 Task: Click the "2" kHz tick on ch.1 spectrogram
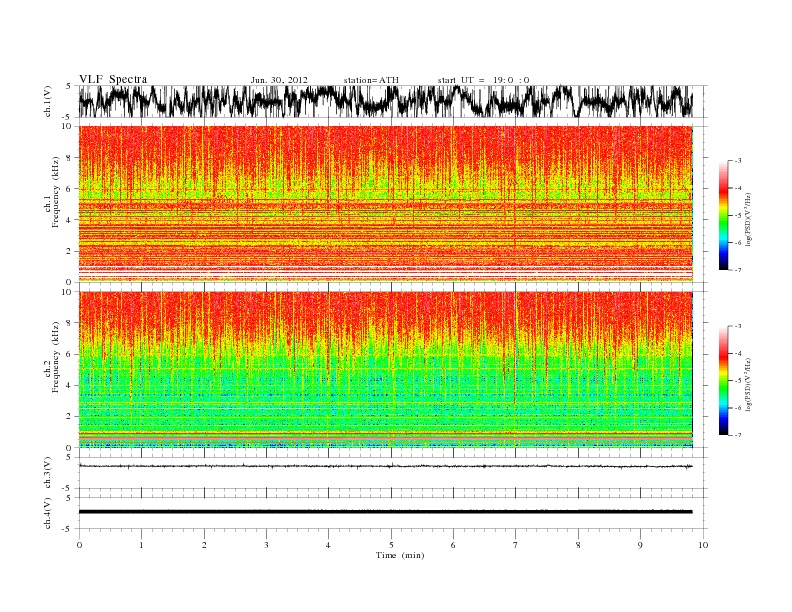coord(69,251)
